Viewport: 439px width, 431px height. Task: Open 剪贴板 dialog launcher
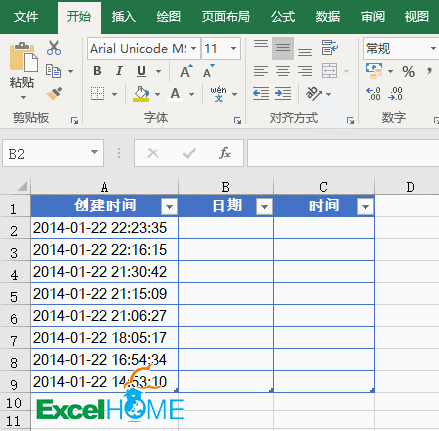click(x=74, y=120)
